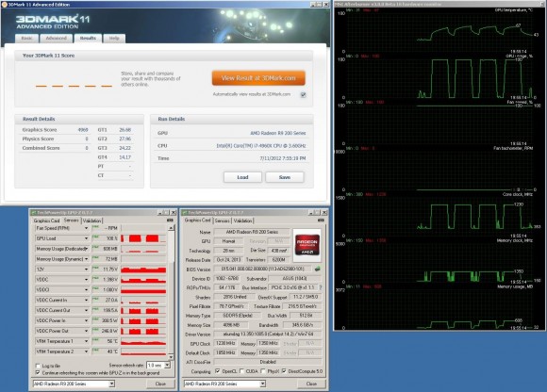Image resolution: width=547 pixels, height=392 pixels.
Task: Click the Save button in Run Details
Action: click(x=284, y=177)
